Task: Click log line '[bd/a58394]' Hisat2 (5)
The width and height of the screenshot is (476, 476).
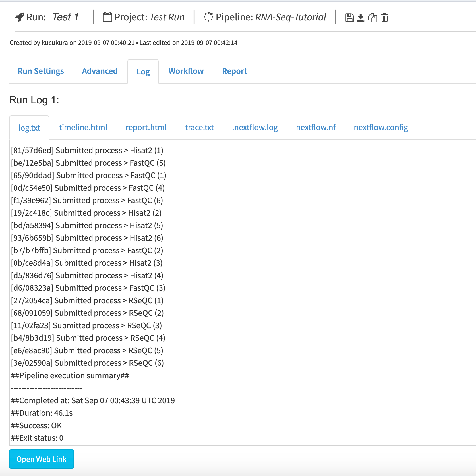Action: 87,225
